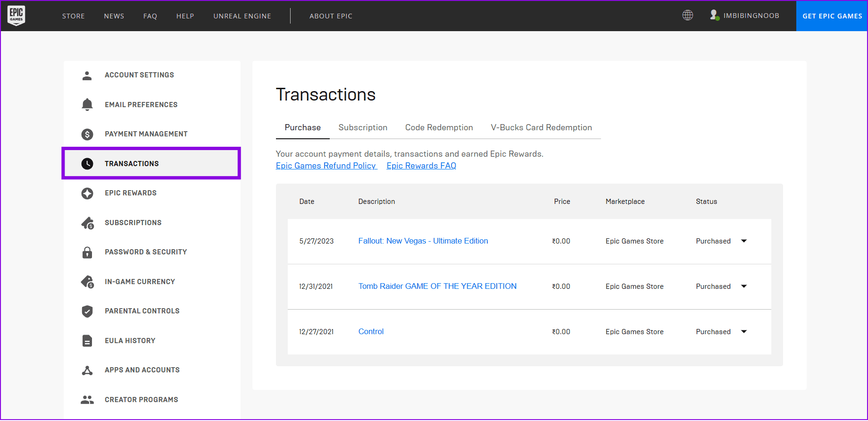This screenshot has height=421, width=868.
Task: Open PARENTAL CONTROLS in sidebar
Action: (x=142, y=311)
